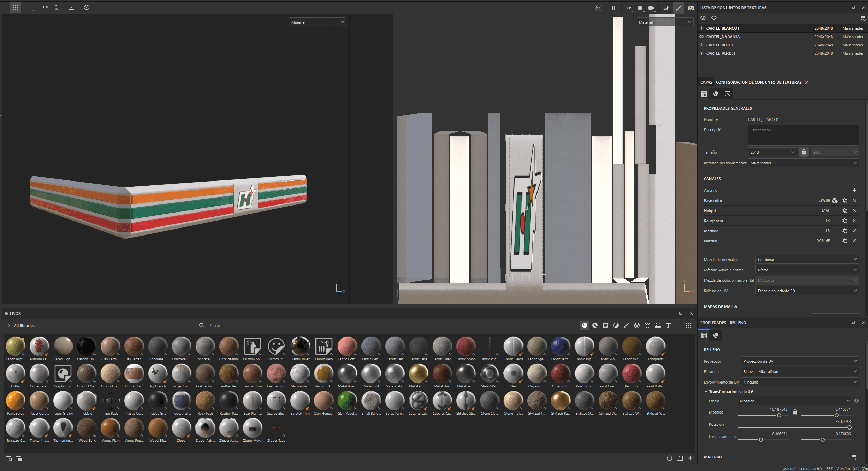Expand the All libraries tree
The width and height of the screenshot is (868, 471).
pyautogui.click(x=9, y=326)
